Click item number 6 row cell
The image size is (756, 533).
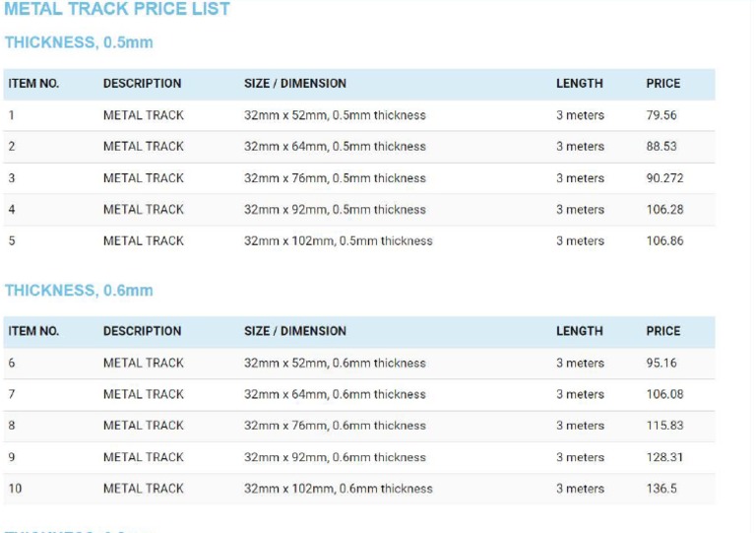click(12, 363)
